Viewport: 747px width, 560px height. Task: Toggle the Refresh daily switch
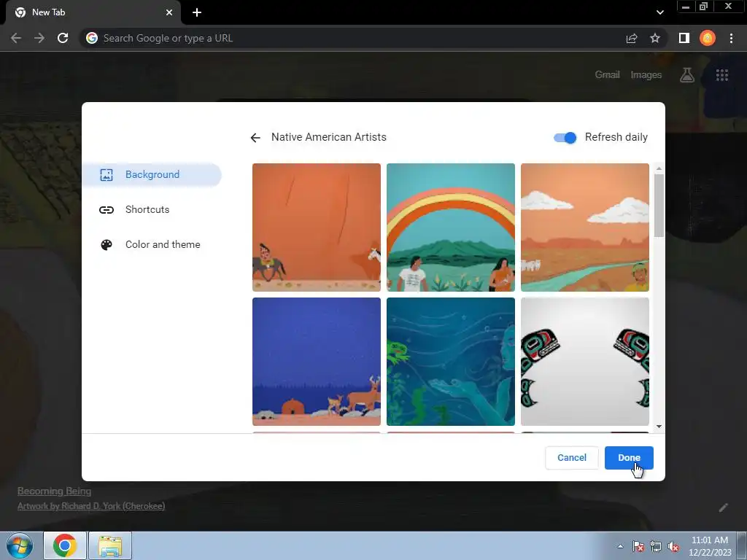pos(565,138)
